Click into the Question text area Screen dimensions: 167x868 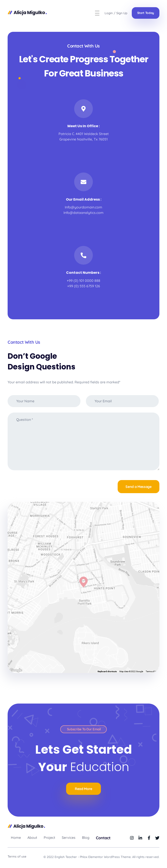click(83, 441)
